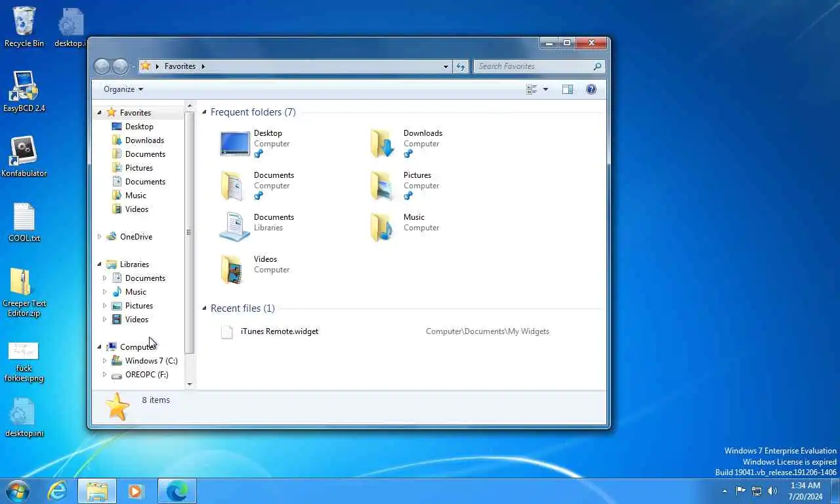Open Explorer help question mark icon
Image resolution: width=840 pixels, height=504 pixels.
(x=591, y=89)
